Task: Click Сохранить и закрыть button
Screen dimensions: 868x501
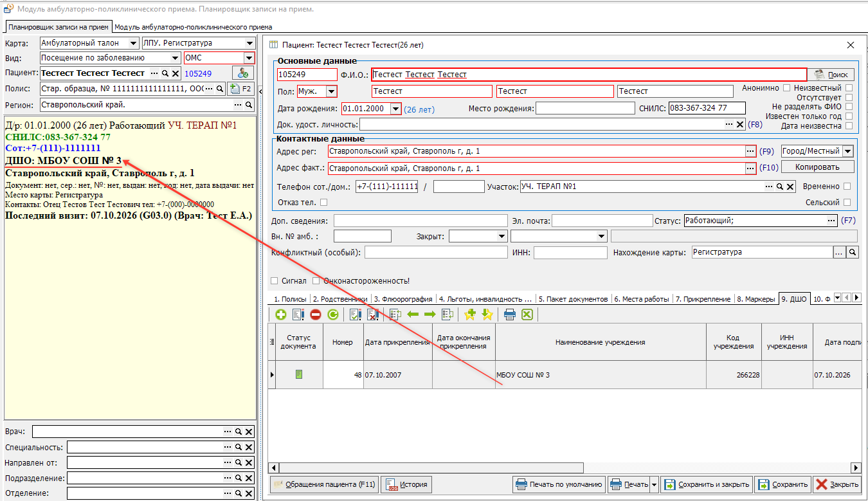Action: (x=707, y=484)
